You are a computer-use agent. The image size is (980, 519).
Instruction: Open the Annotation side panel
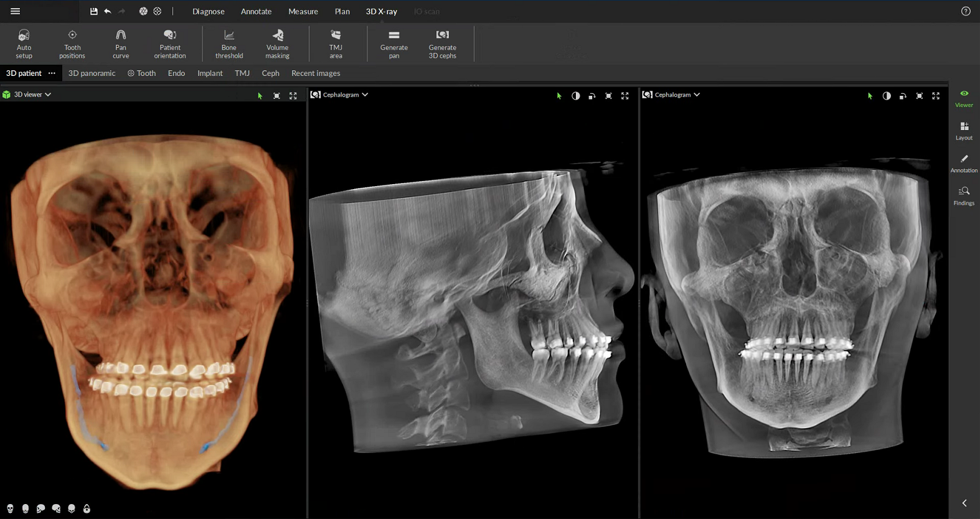(964, 164)
